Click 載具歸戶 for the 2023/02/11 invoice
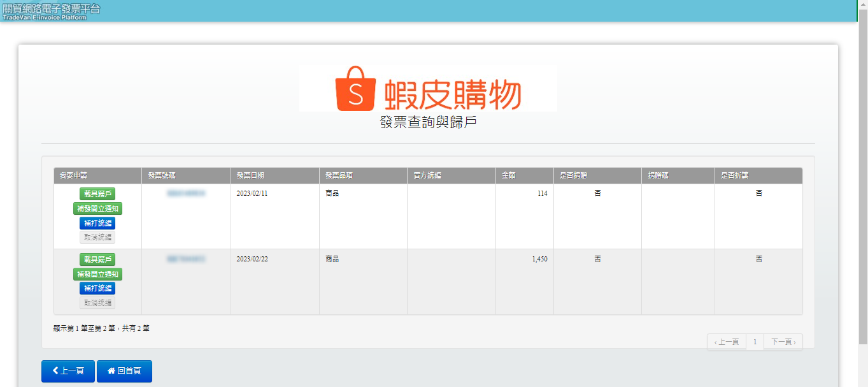This screenshot has width=868, height=387. [x=97, y=193]
